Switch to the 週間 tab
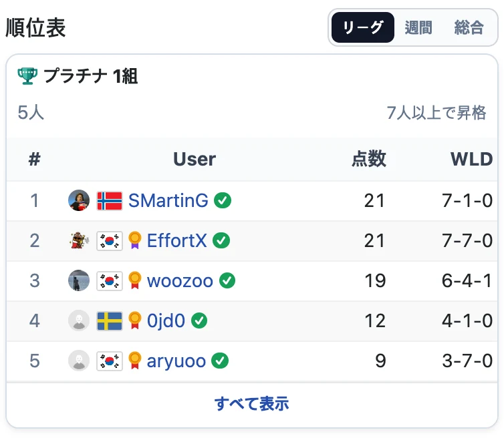This screenshot has width=504, height=438. pos(418,27)
